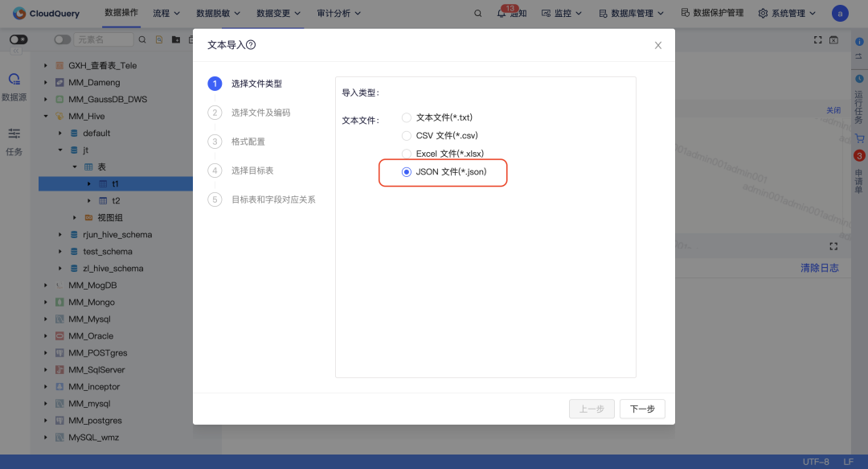868x469 pixels.
Task: Open the 监控 dropdown menu
Action: click(561, 14)
